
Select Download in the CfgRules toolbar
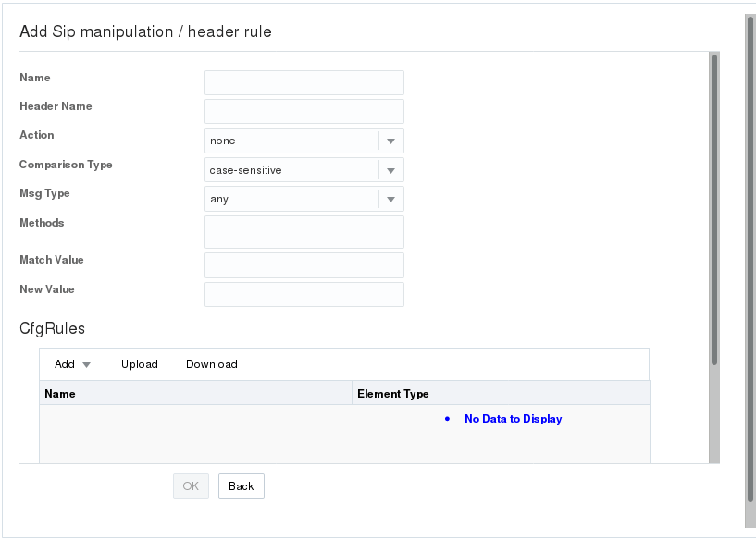pos(211,363)
